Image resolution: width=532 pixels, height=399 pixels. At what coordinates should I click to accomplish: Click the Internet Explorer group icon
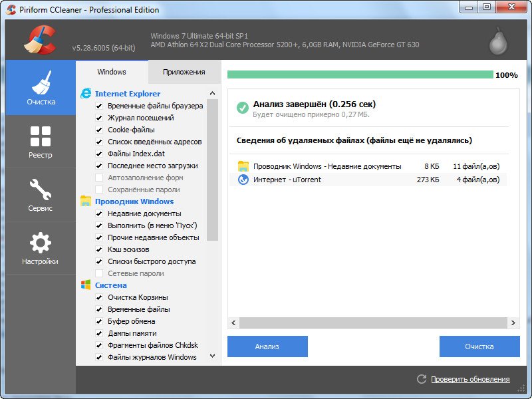[86, 93]
